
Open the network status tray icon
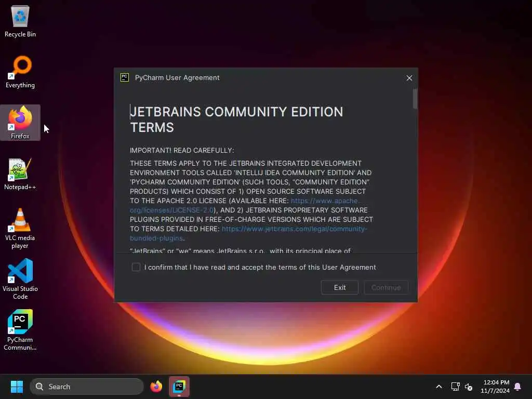click(x=455, y=387)
